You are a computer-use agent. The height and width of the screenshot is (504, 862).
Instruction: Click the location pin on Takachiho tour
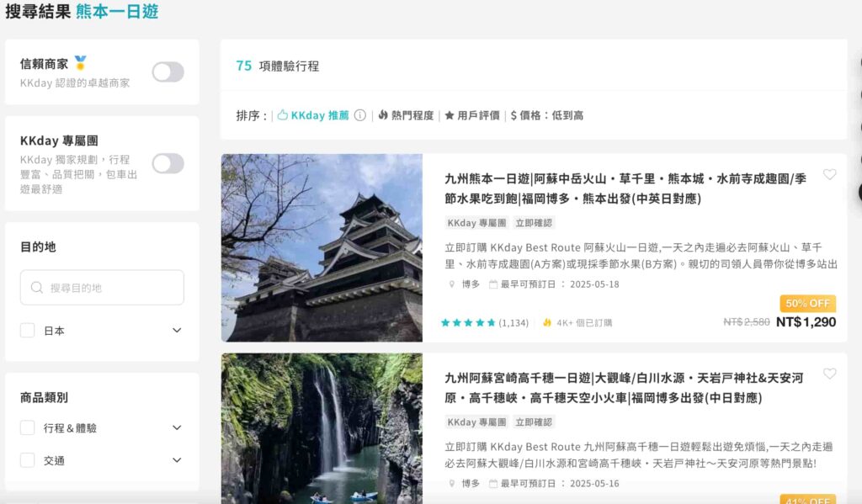tap(452, 484)
